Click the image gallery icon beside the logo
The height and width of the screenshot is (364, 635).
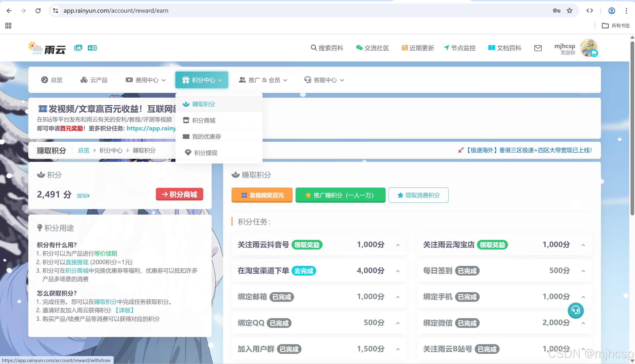tap(78, 48)
